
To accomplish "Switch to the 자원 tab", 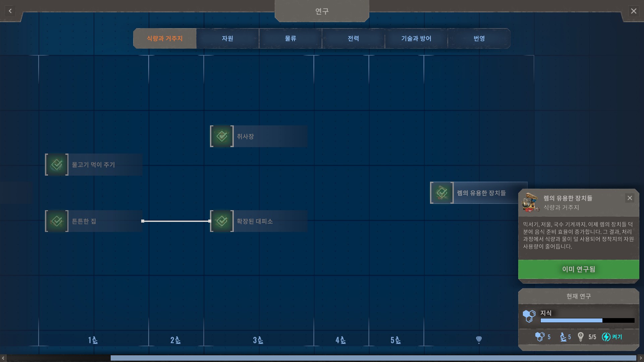I will [x=227, y=39].
